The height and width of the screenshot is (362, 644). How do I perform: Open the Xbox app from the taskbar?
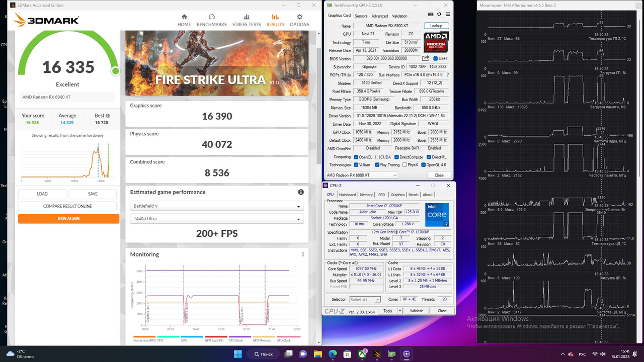[363, 354]
